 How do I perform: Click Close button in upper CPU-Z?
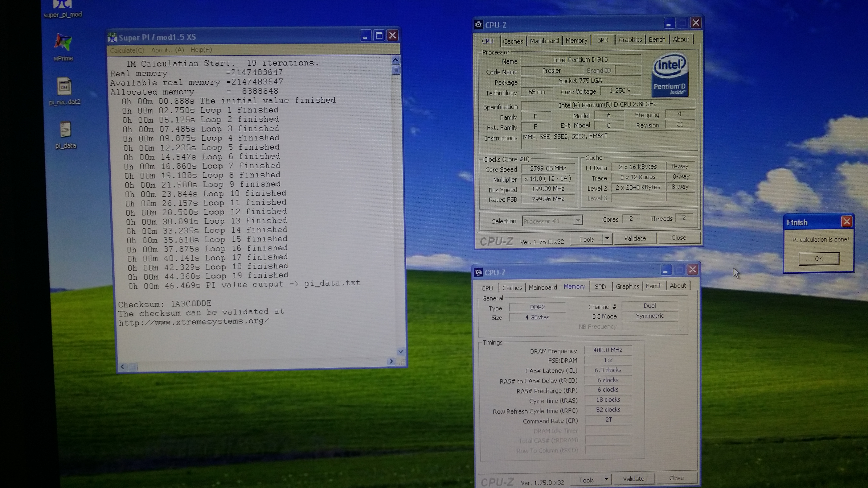679,238
